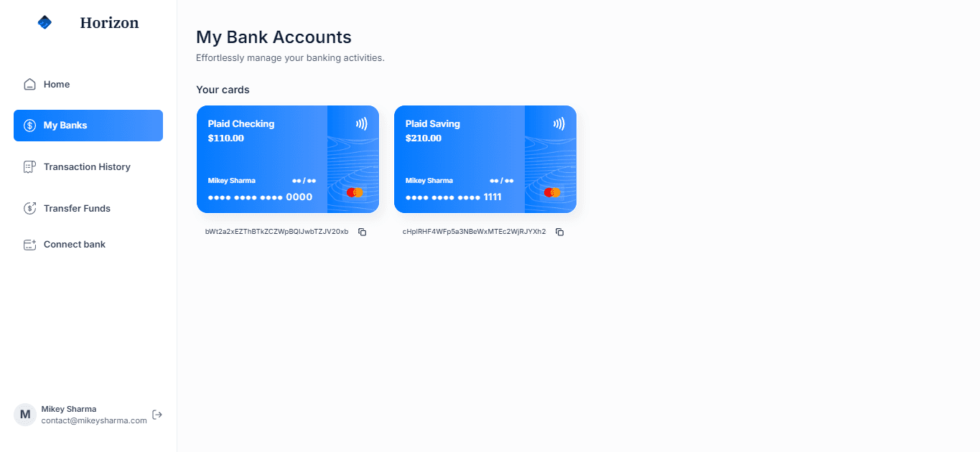This screenshot has height=452, width=980.
Task: Click contactless icon on Plaid Checking card
Action: pyautogui.click(x=361, y=123)
